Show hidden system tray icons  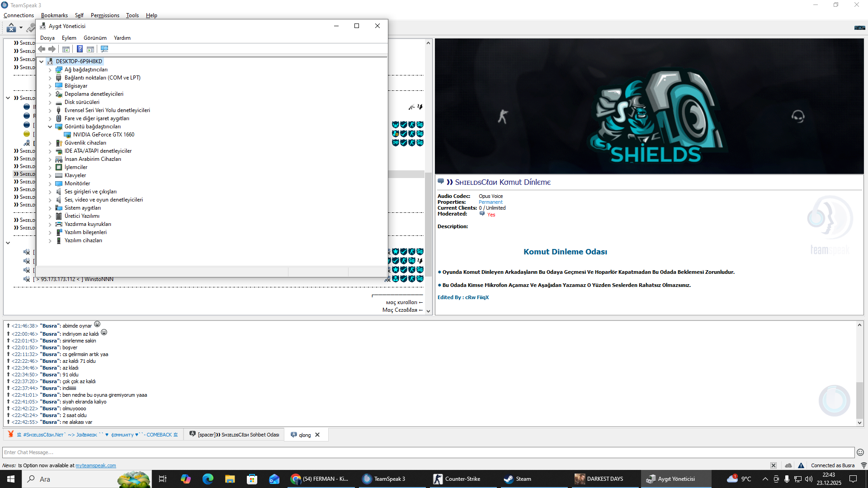coord(765,479)
